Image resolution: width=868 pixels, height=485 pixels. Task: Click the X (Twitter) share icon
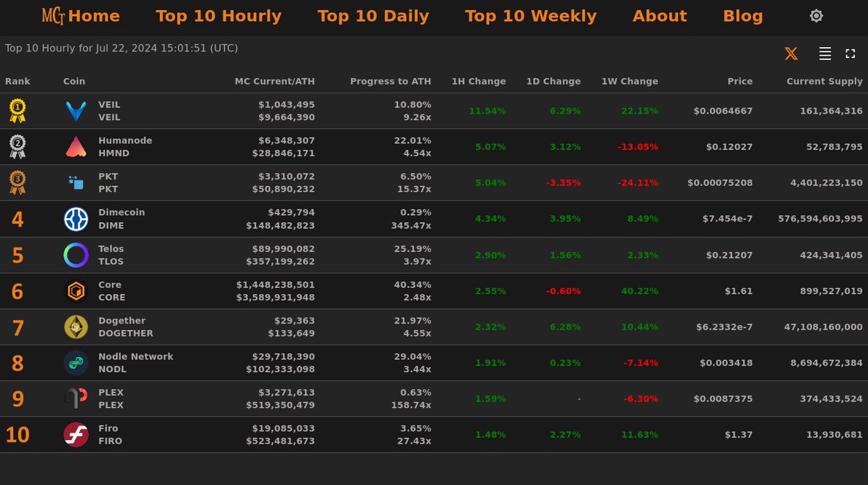(x=791, y=54)
